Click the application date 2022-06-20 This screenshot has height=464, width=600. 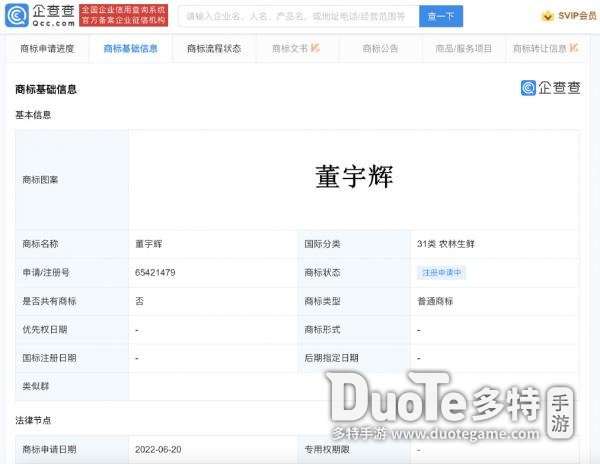pyautogui.click(x=158, y=449)
